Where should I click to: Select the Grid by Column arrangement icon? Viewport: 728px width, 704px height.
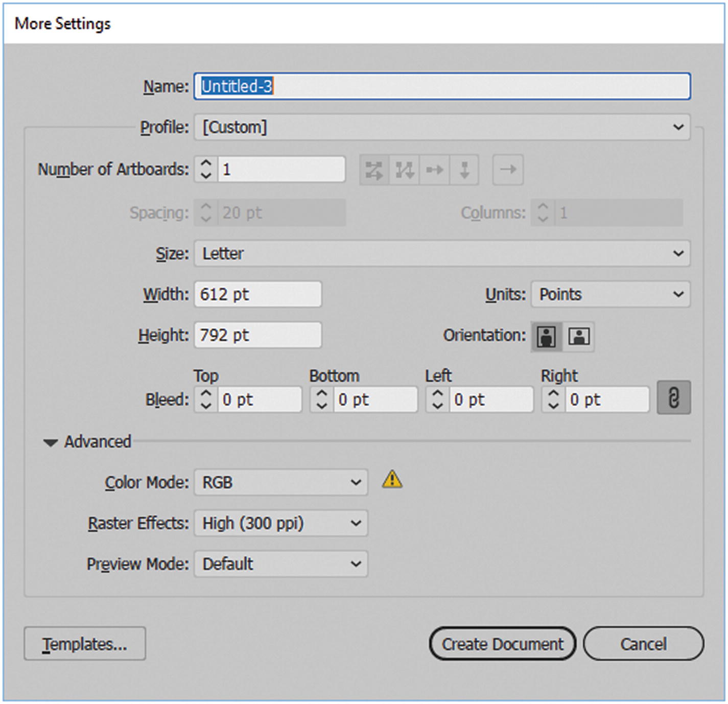[404, 170]
